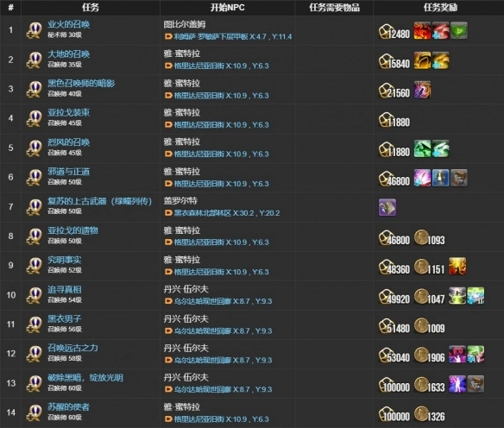Click the green shield reward icon in row 1
Viewport: 504px width, 428px height.
[x=458, y=31]
